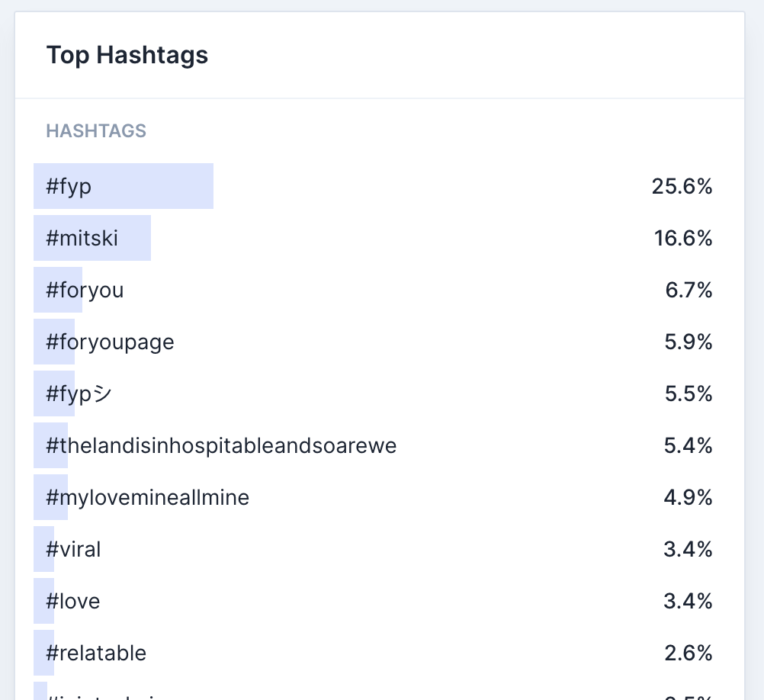Image resolution: width=764 pixels, height=700 pixels.
Task: Click the 5.4% percentage value
Action: (689, 445)
